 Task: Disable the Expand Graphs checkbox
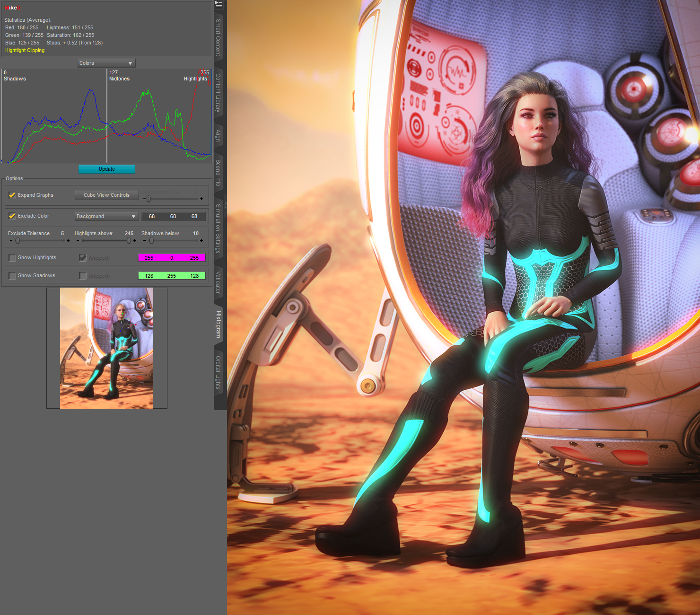pos(12,195)
